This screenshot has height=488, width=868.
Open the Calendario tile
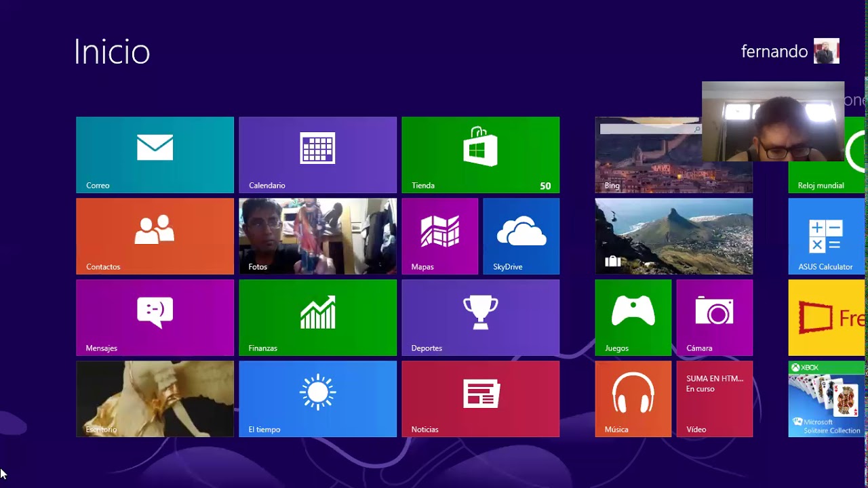point(317,155)
